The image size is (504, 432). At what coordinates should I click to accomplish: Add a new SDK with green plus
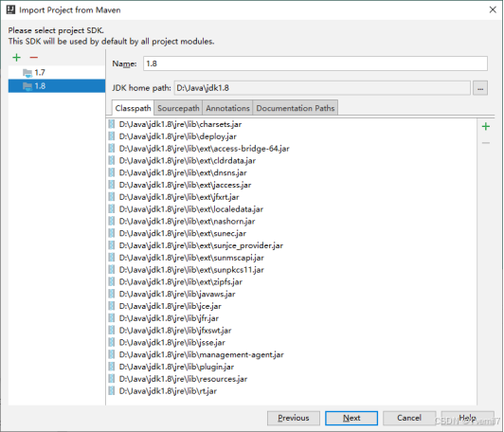pos(16,58)
